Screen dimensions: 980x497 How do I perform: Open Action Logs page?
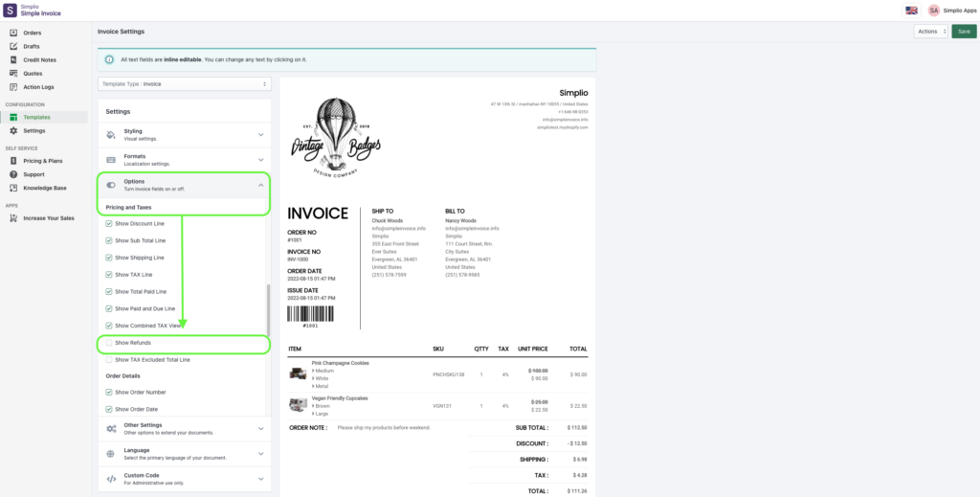tap(38, 87)
